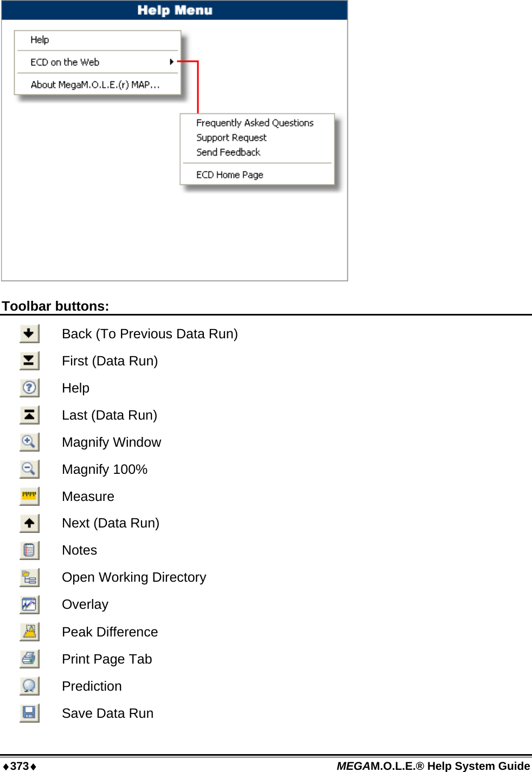
Task: Click the 'Save Data Run' label
Action: click(108, 713)
